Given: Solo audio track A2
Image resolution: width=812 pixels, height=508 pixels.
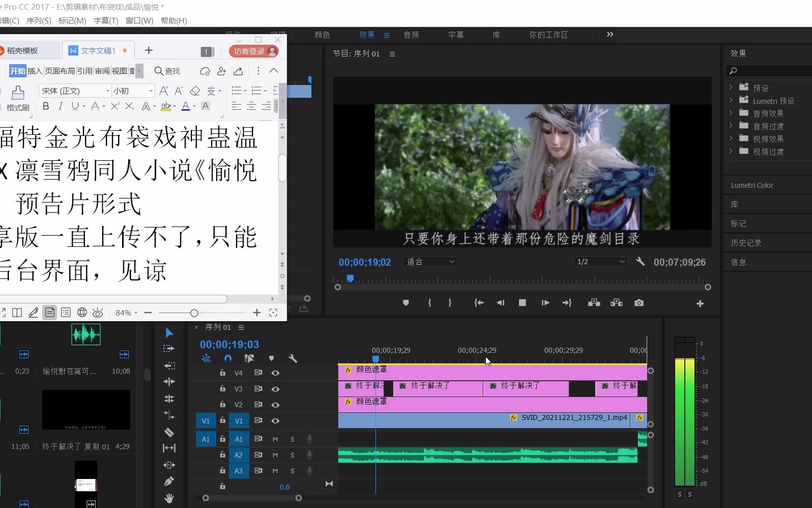Looking at the screenshot, I should 293,455.
